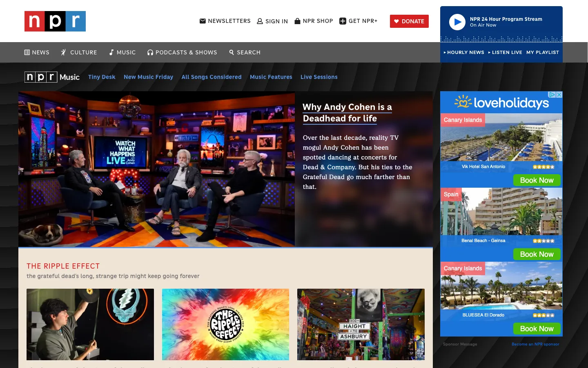588x368 pixels.
Task: Open MY PLAYLIST
Action: pos(543,52)
